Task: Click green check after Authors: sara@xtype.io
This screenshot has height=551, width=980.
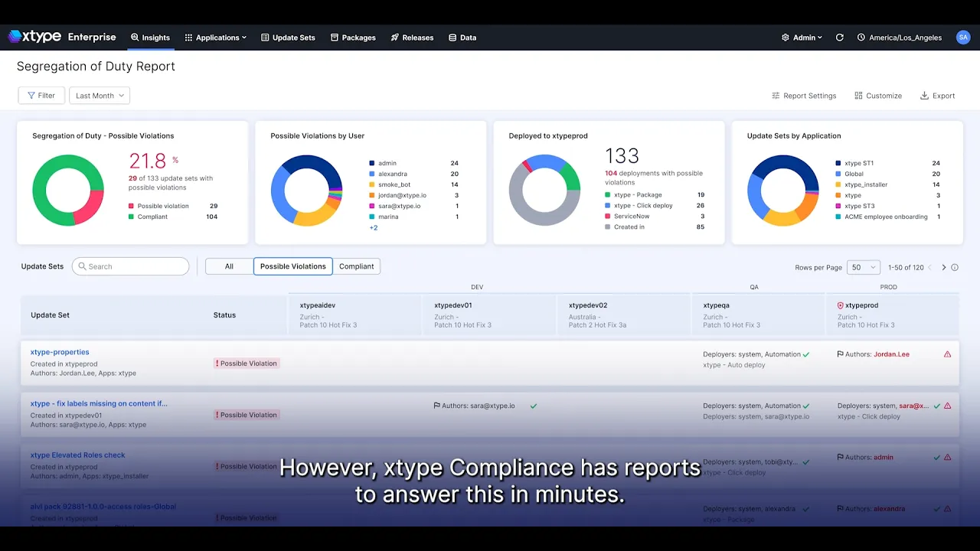Action: (534, 406)
